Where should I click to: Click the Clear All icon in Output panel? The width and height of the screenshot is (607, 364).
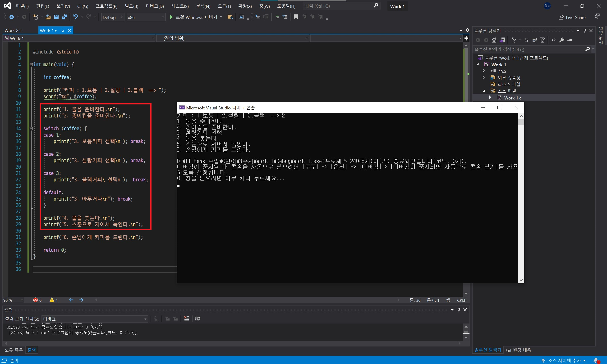pyautogui.click(x=186, y=319)
